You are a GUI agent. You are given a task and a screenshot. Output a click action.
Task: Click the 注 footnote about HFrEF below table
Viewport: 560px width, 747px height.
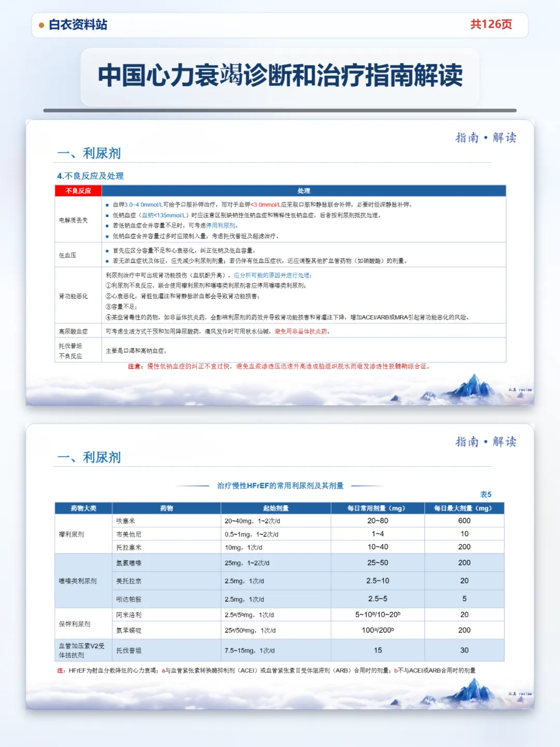click(266, 670)
